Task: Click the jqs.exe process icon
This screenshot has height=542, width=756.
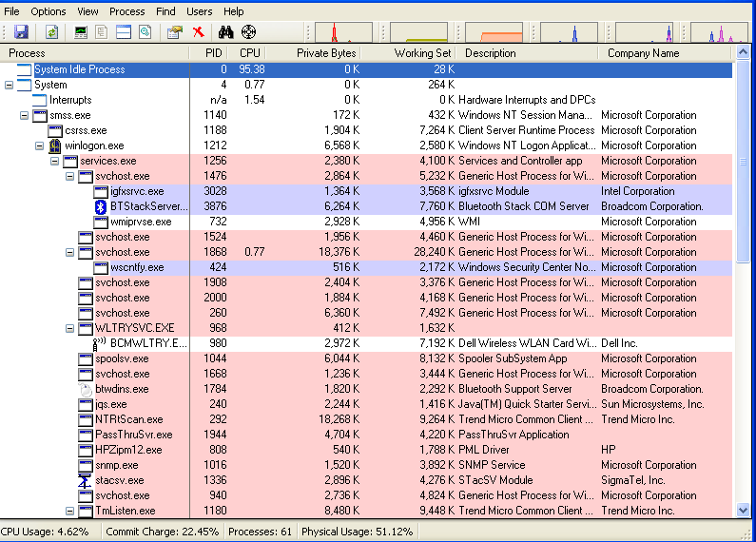Action: [86, 404]
